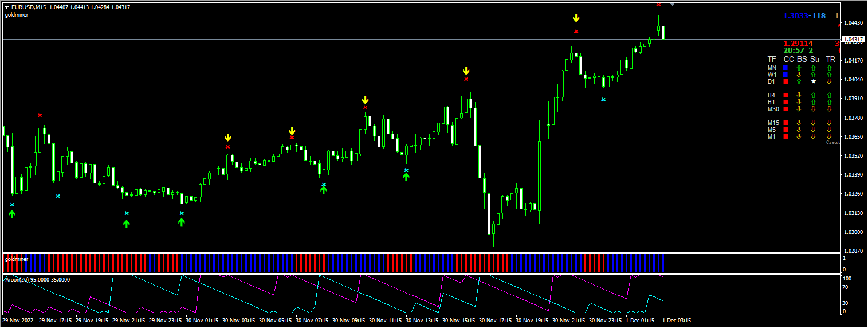Click the BS column header

click(x=802, y=59)
